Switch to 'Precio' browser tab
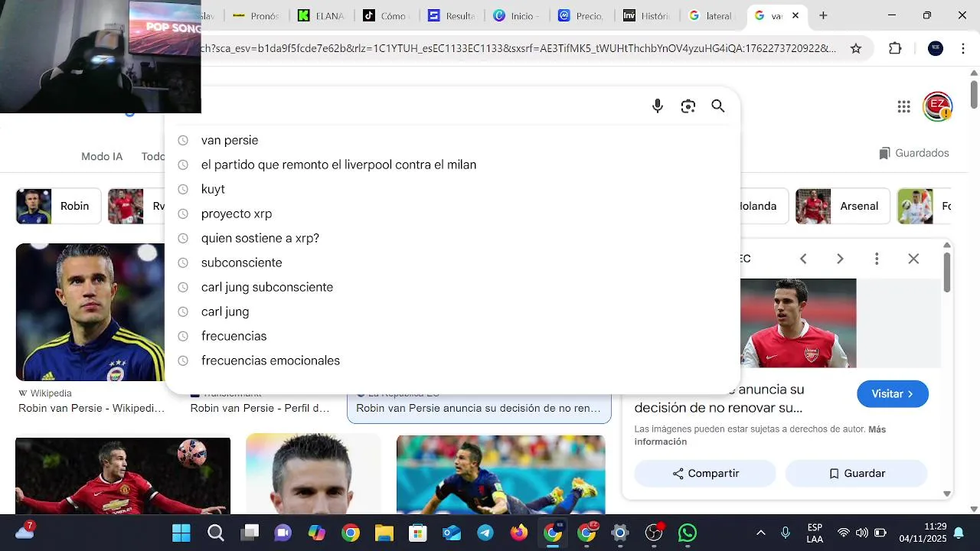This screenshot has width=980, height=551. click(x=582, y=15)
